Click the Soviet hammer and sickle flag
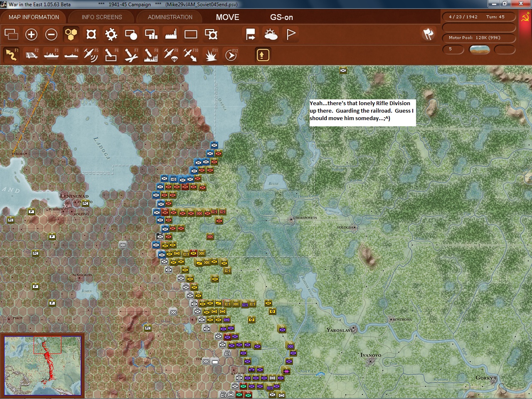Image resolution: width=532 pixels, height=399 pixels. pyautogui.click(x=525, y=17)
